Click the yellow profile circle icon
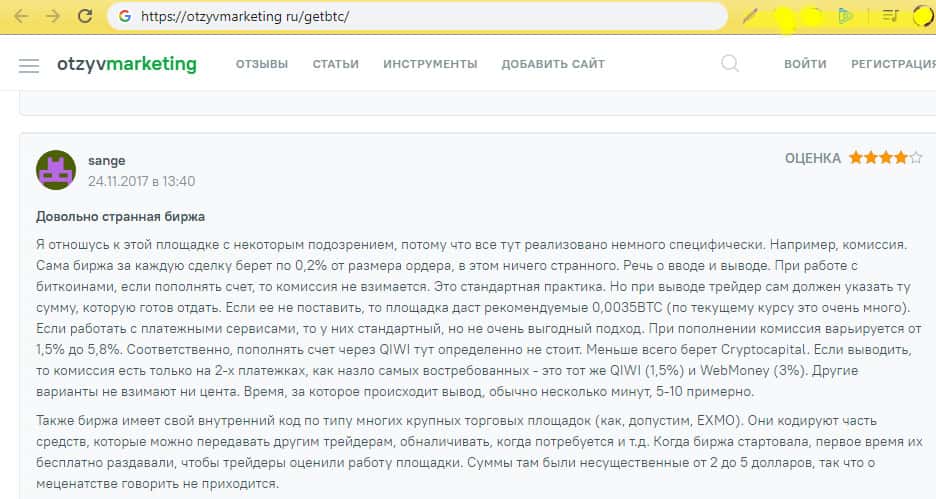This screenshot has height=499, width=936. pyautogui.click(x=923, y=16)
